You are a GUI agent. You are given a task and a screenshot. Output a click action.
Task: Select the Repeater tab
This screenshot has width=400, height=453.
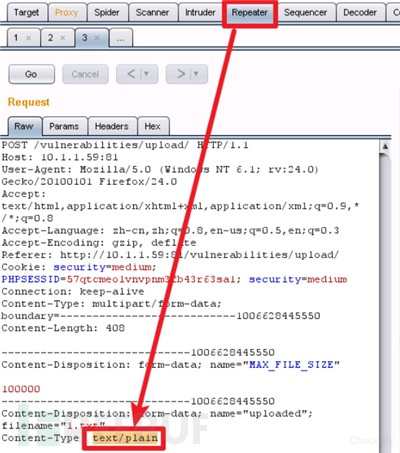coord(250,13)
